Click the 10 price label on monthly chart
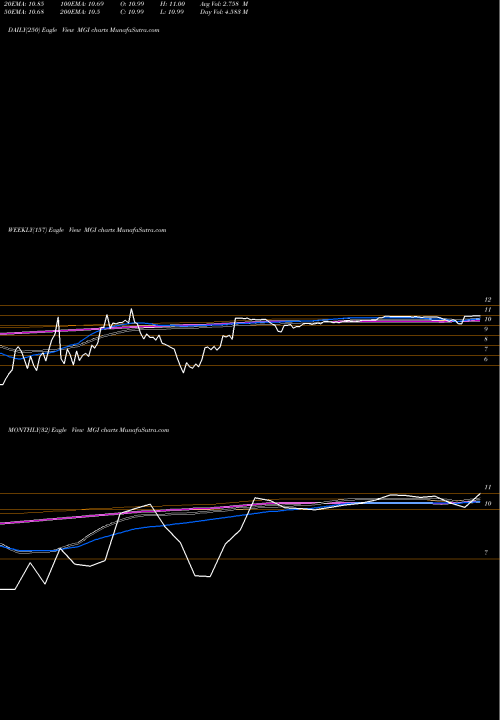500x720 pixels. tap(488, 504)
